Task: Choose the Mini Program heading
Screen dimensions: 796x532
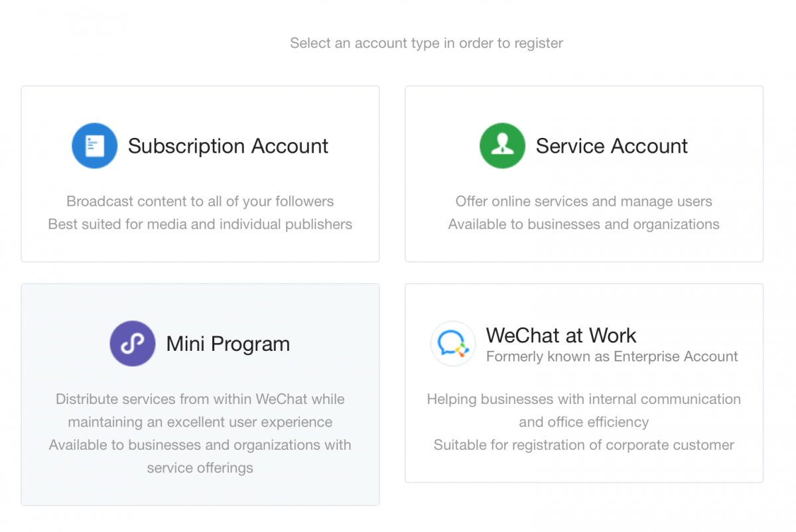Action: [228, 344]
